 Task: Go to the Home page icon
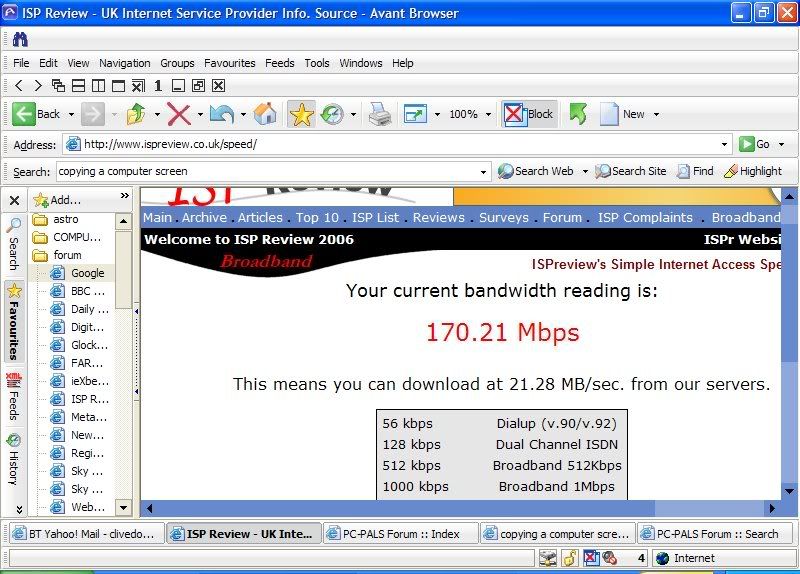pyautogui.click(x=265, y=114)
